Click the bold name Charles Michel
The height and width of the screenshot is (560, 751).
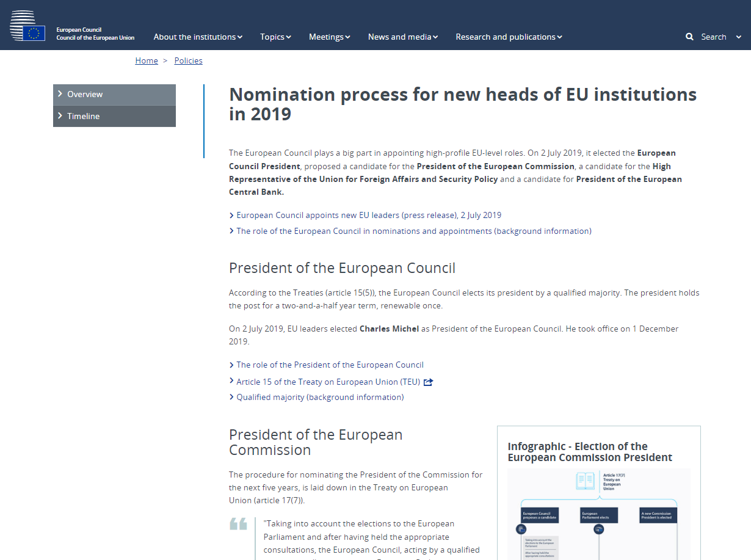tap(389, 329)
